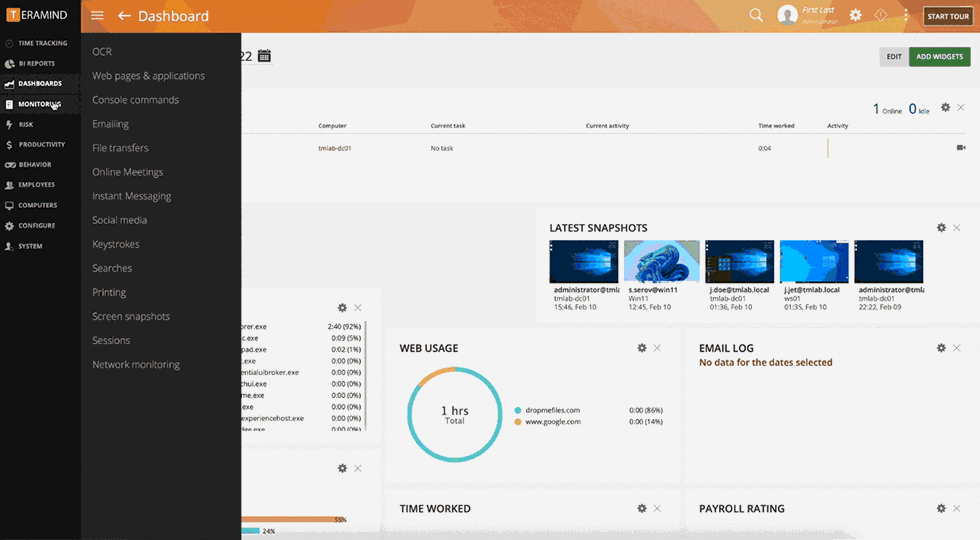Image resolution: width=980 pixels, height=540 pixels.
Task: Select Keystrokes from Monitoring submenu
Action: 116,244
